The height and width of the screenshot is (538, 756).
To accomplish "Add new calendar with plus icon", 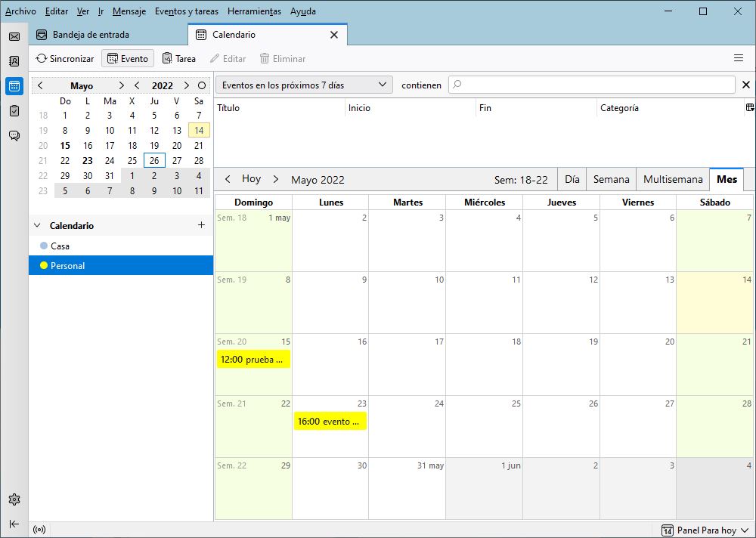I will [201, 225].
